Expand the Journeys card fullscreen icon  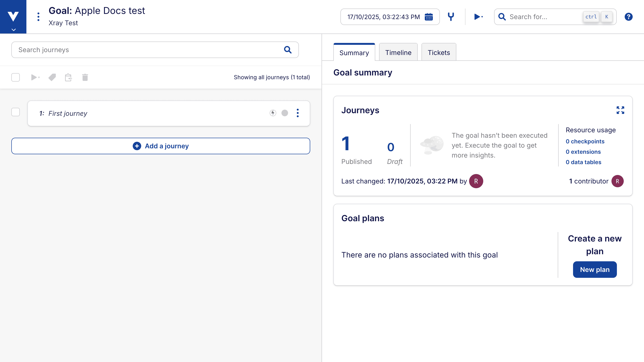click(620, 110)
